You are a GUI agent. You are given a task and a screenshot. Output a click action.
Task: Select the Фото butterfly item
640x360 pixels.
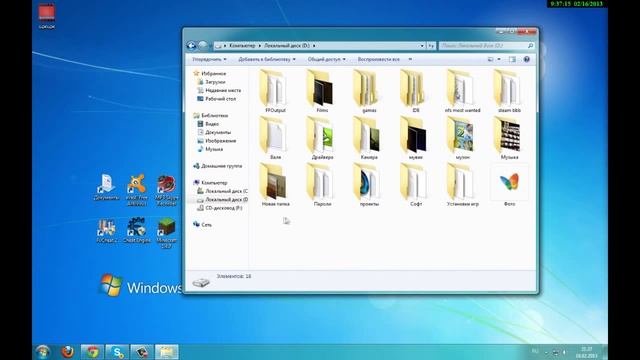509,184
